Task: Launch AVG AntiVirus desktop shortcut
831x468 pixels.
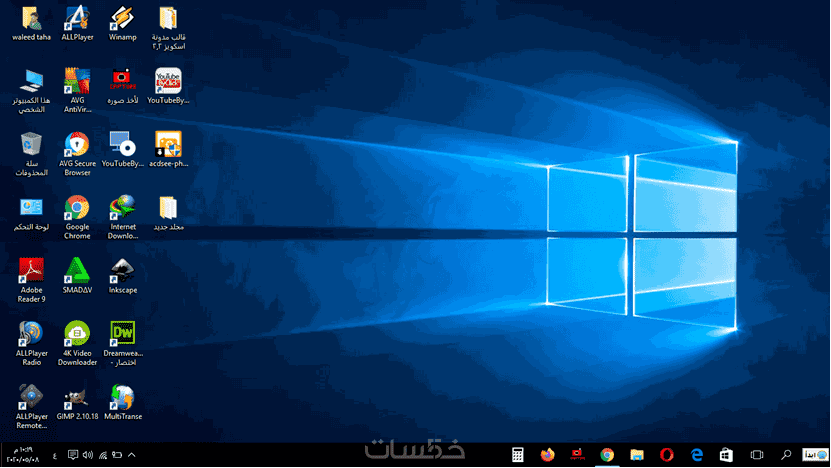Action: (x=77, y=91)
